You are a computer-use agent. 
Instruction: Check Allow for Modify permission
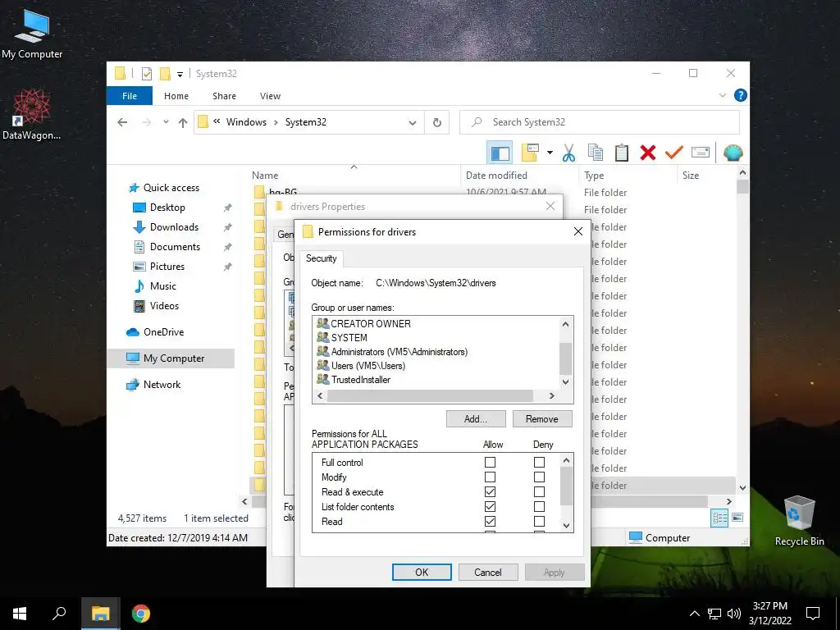[x=490, y=477]
